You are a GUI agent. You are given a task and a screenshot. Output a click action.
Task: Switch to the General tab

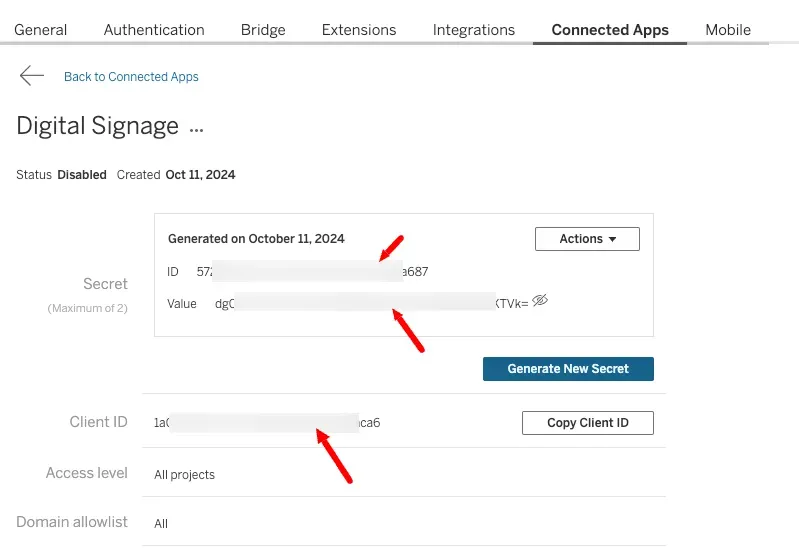pos(41,29)
